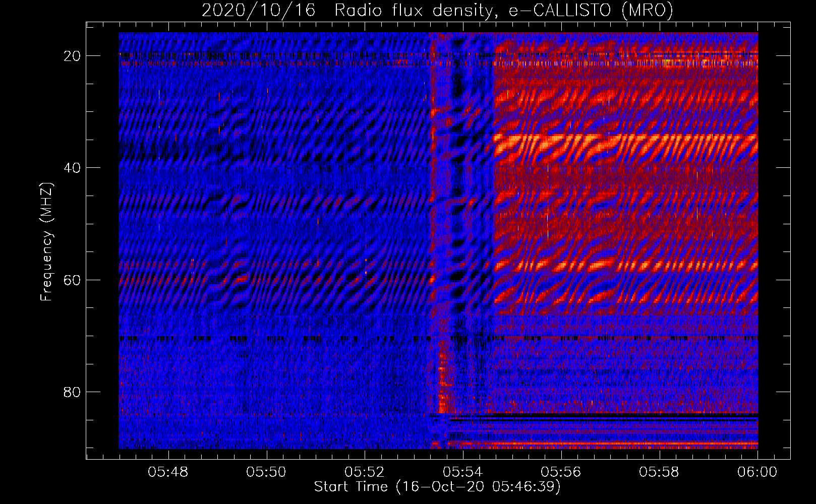Click the 05:58 time tick label
816x504 pixels.
659,472
